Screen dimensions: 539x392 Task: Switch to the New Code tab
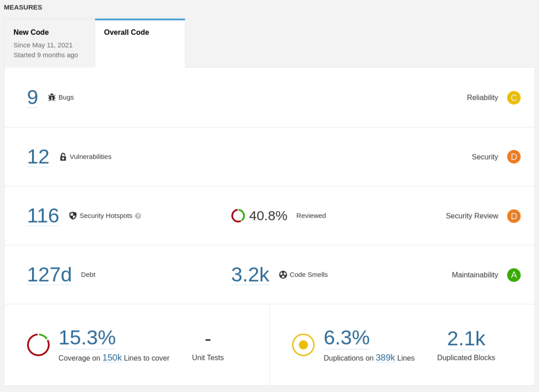coord(49,43)
